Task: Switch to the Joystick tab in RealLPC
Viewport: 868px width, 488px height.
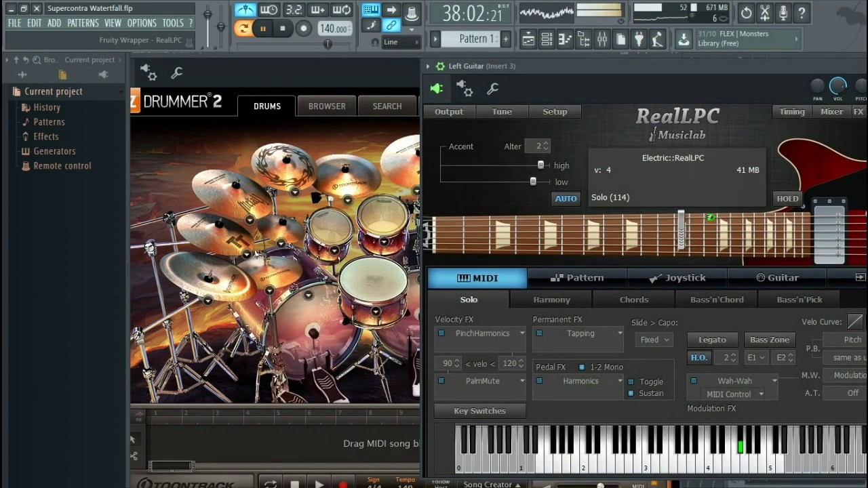Action: click(x=677, y=278)
